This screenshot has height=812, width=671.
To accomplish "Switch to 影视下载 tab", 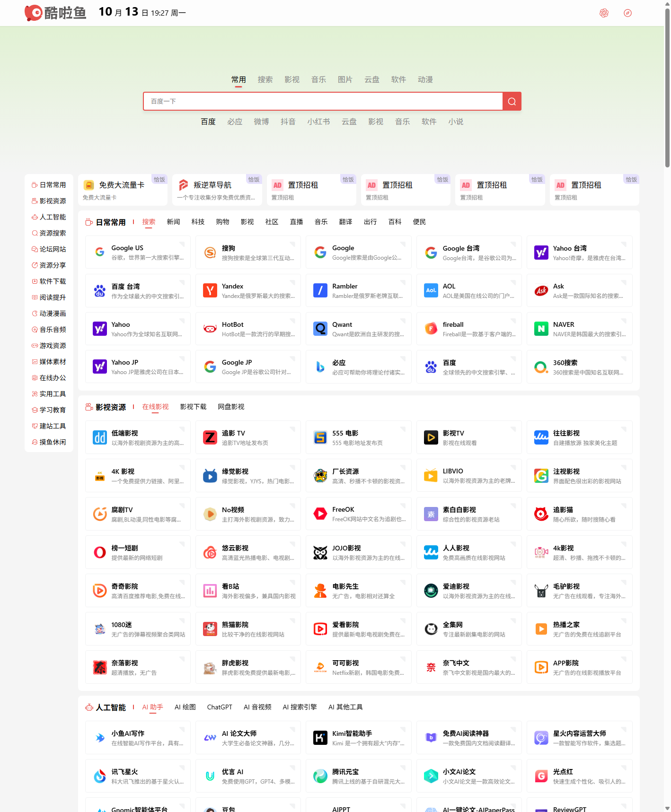I will coord(193,407).
